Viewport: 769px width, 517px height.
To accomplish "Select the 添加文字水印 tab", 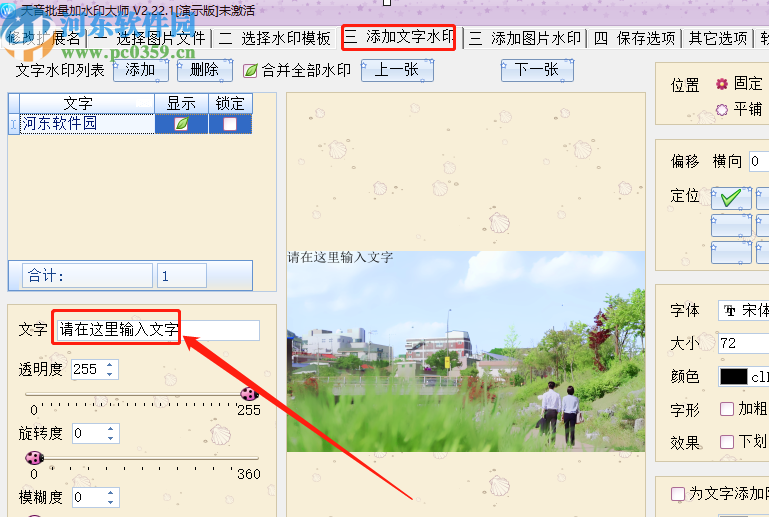I will click(399, 37).
